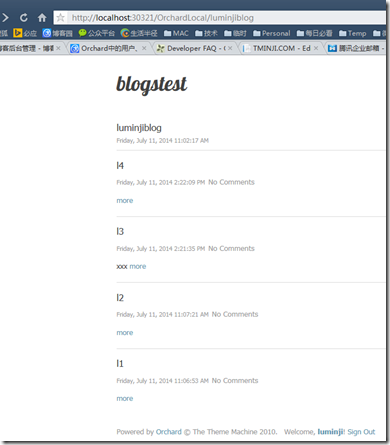Click the more link under post l4
This screenshot has width=390, height=445.
(125, 201)
